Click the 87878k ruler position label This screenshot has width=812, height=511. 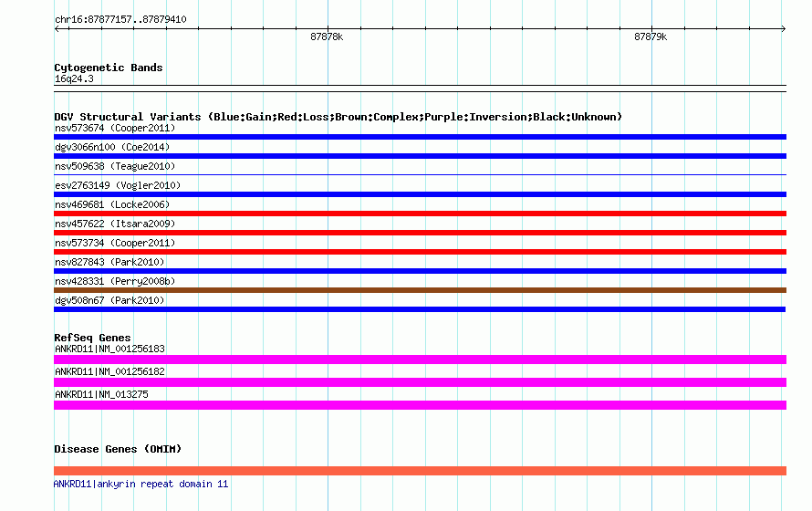[x=327, y=36]
